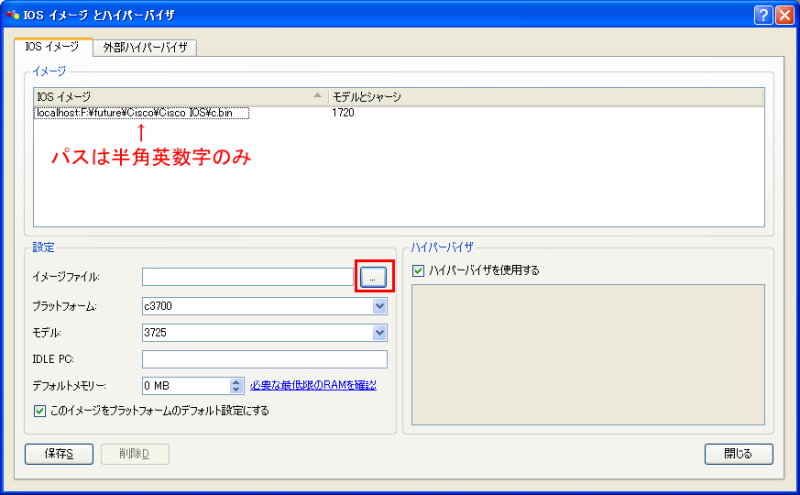Switch to 外部ハイパーバイザ tab
The width and height of the screenshot is (800, 495).
[144, 47]
